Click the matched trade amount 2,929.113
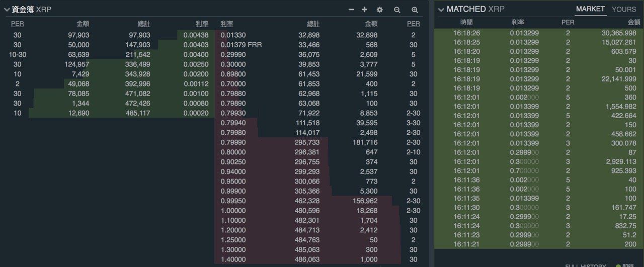This screenshot has width=644, height=267. [621, 161]
